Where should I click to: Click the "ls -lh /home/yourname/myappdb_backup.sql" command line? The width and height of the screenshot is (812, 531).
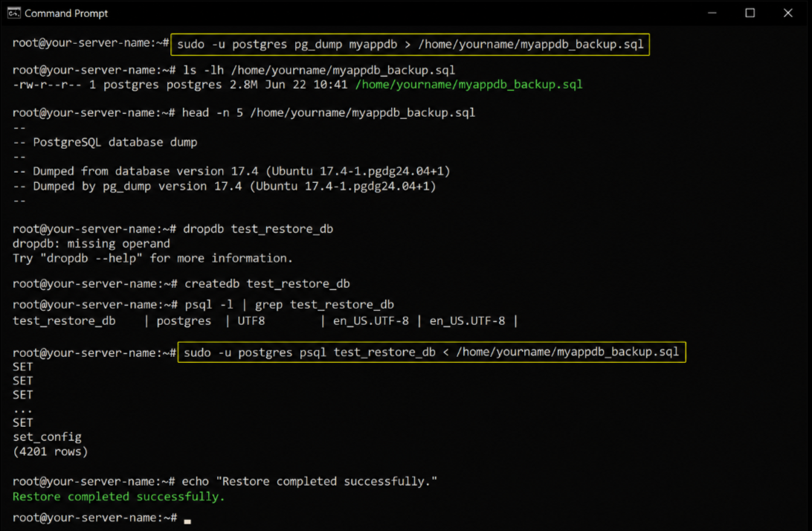pos(318,70)
